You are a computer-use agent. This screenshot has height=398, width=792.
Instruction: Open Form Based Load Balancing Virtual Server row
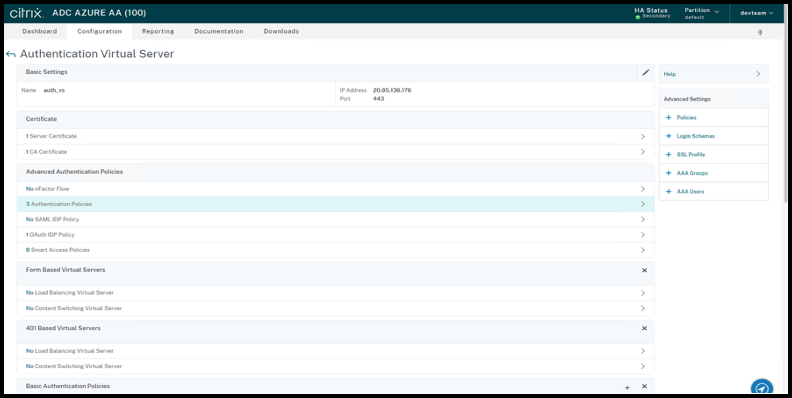click(x=335, y=293)
